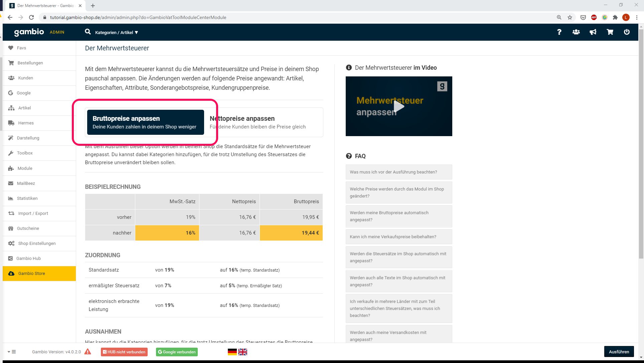This screenshot has width=644, height=363.
Task: Open the shopping cart icon in header
Action: pos(610,32)
